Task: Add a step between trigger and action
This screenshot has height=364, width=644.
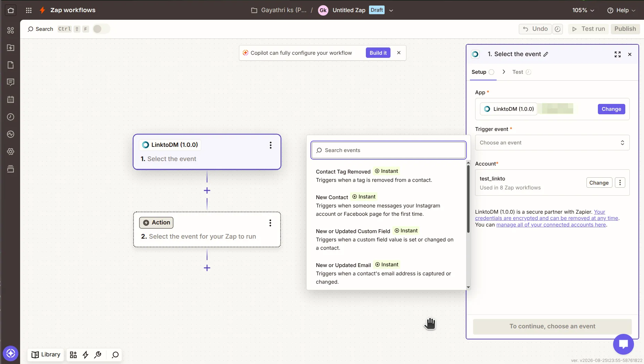Action: click(x=207, y=191)
